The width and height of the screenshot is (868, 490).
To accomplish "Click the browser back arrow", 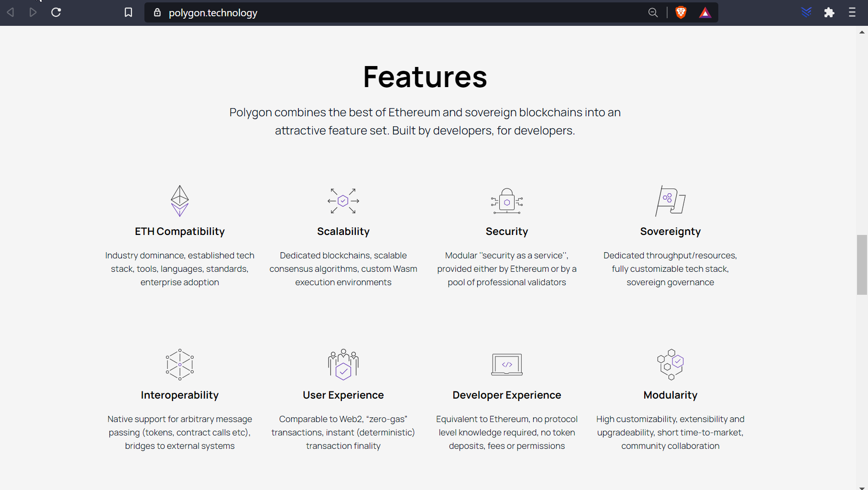I will click(11, 12).
